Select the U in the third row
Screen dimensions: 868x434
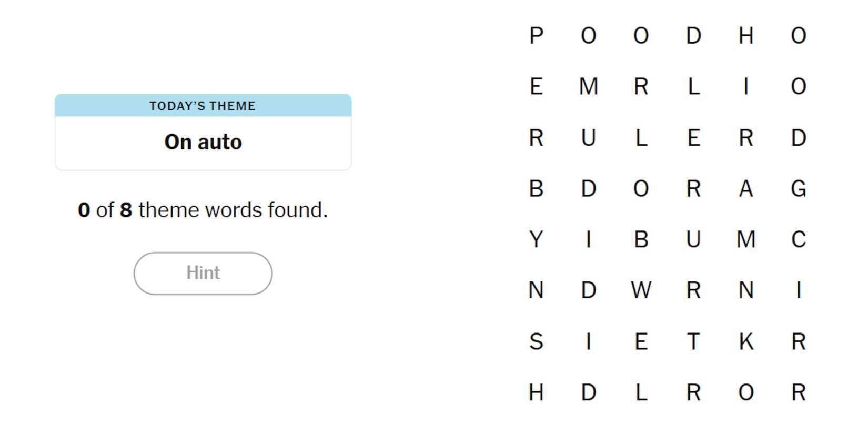pyautogui.click(x=588, y=138)
